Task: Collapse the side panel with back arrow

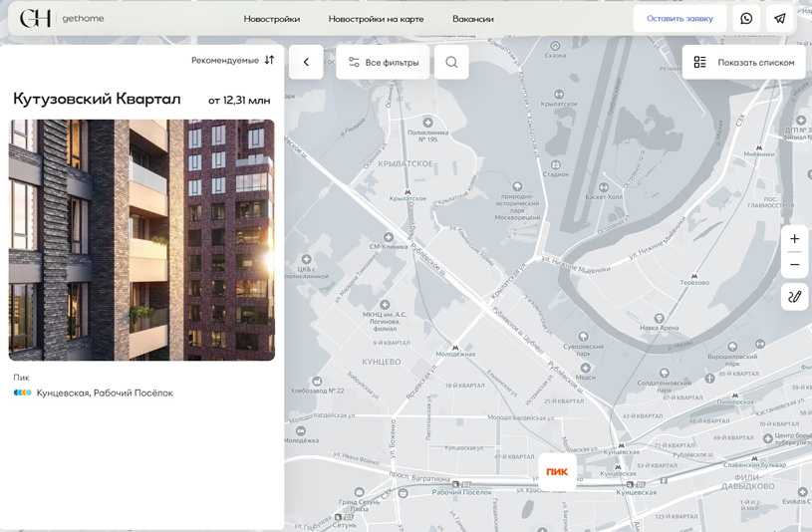Action: pyautogui.click(x=306, y=62)
